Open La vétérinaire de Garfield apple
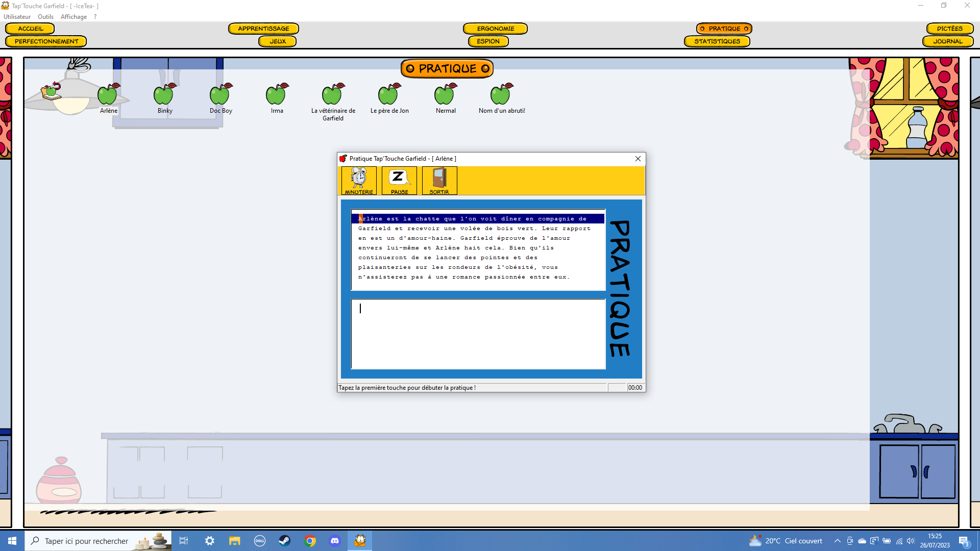980x551 pixels. [x=333, y=94]
